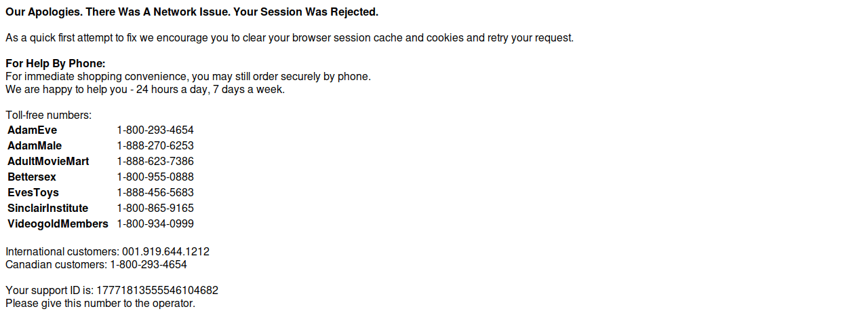The image size is (868, 326).
Task: Click phone number 1-800-955-0888
Action: pyautogui.click(x=155, y=177)
